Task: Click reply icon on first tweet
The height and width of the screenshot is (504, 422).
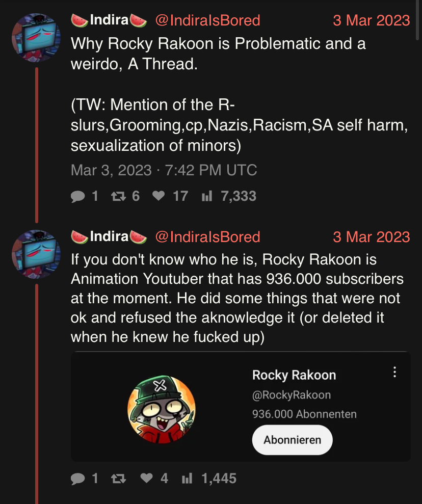Action: point(77,196)
